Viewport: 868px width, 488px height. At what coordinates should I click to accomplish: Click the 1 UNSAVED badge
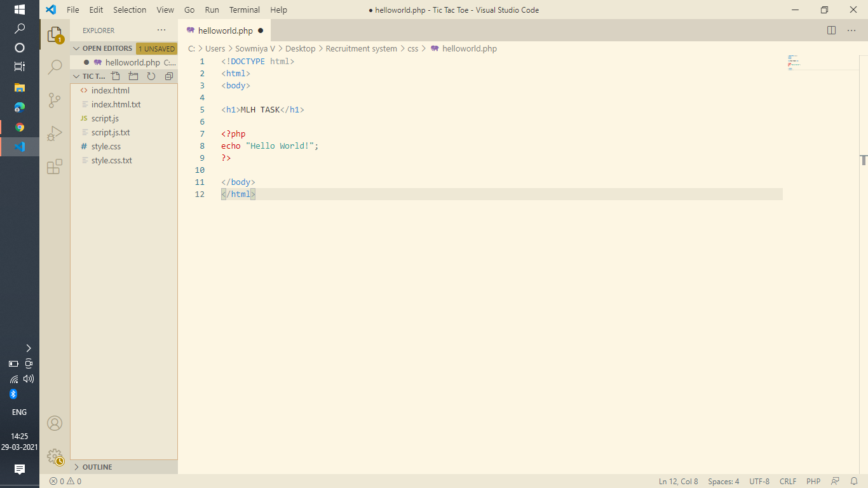coord(156,48)
